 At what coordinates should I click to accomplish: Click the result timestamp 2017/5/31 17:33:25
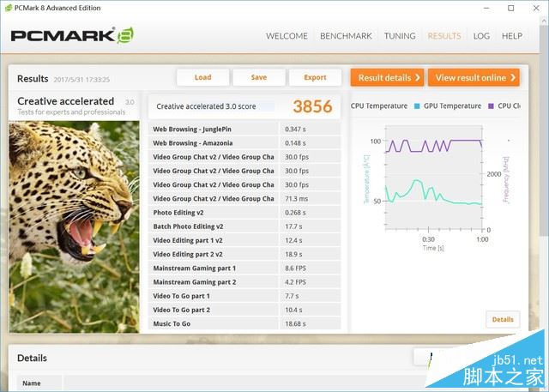pos(81,80)
